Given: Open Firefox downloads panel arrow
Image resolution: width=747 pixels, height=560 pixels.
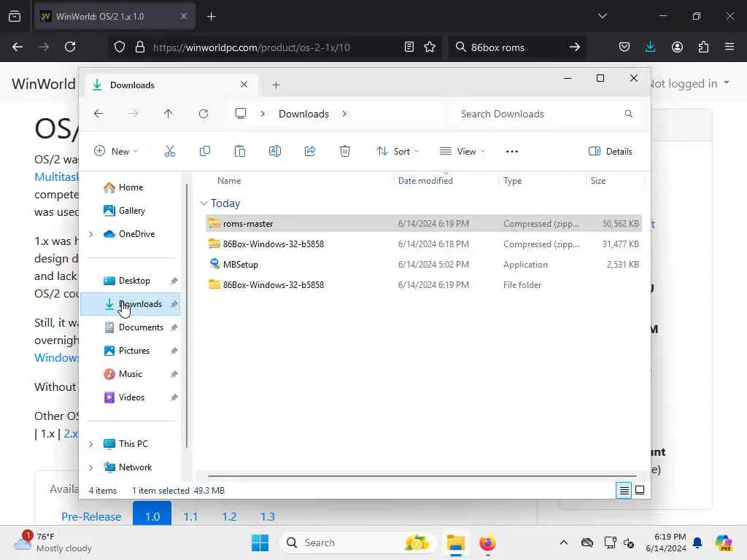Looking at the screenshot, I should [x=650, y=47].
